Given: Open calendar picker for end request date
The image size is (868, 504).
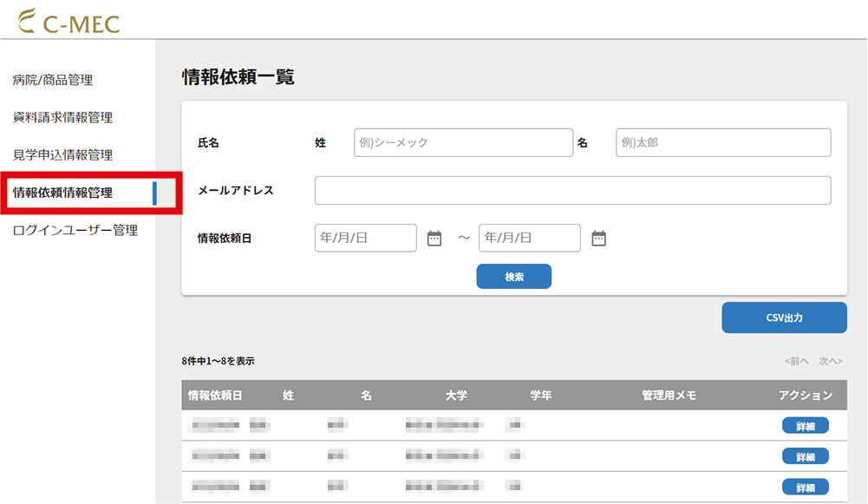Looking at the screenshot, I should point(599,239).
